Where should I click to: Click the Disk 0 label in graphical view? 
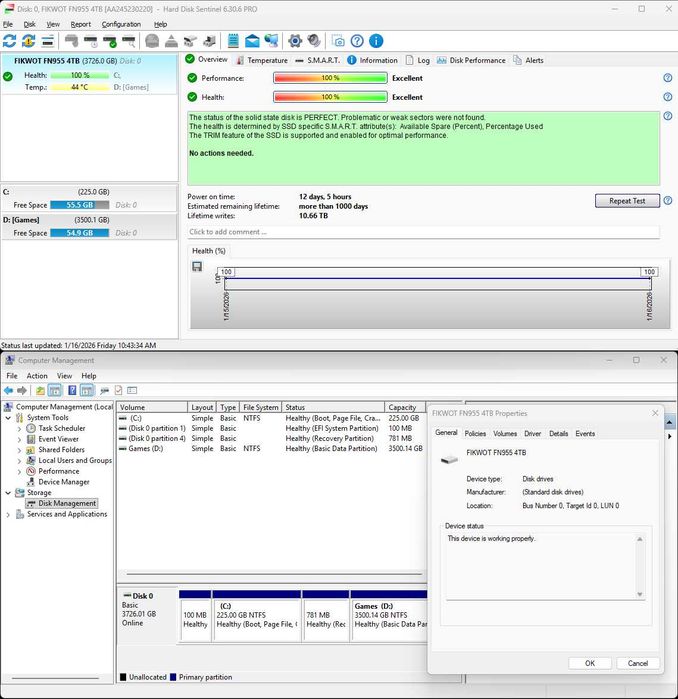tap(143, 596)
